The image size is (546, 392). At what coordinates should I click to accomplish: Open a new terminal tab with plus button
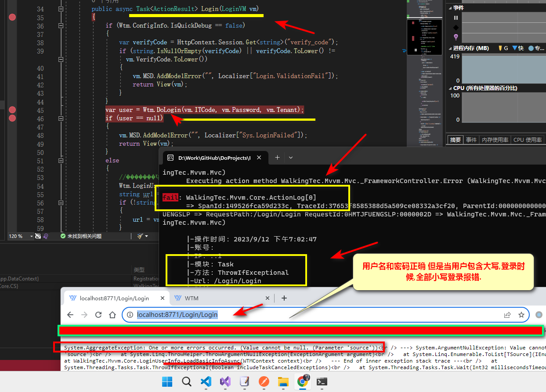click(278, 157)
